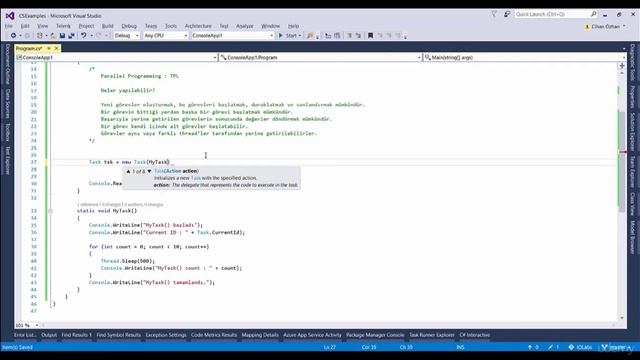Open the Debug menu
Image resolution: width=640 pixels, height=360 pixels.
pos(129,26)
